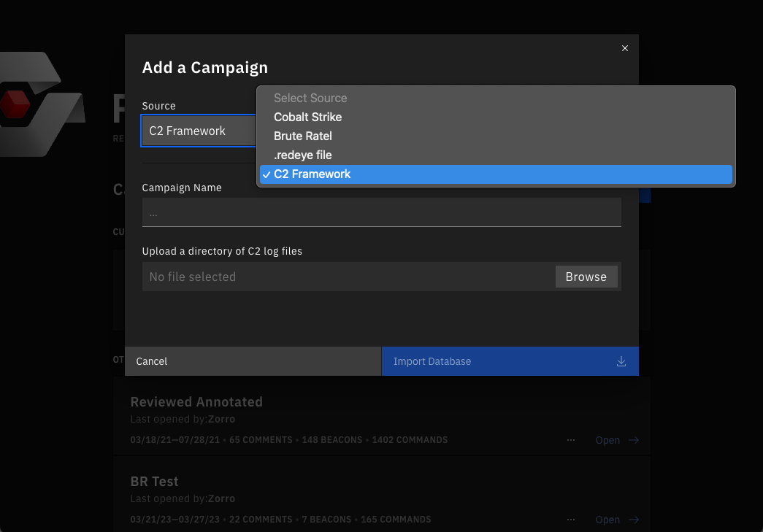
Task: Click the 'Upload a directory of C2 log files' label
Action: pyautogui.click(x=222, y=252)
